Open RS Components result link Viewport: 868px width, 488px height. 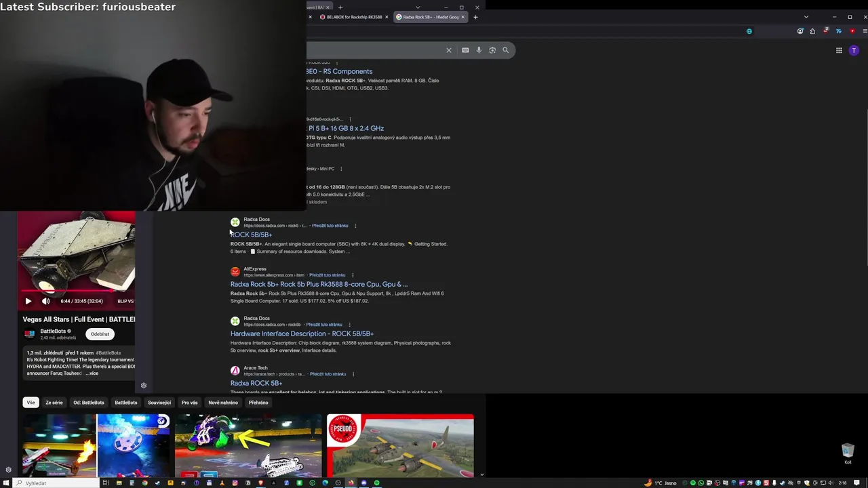coord(339,71)
